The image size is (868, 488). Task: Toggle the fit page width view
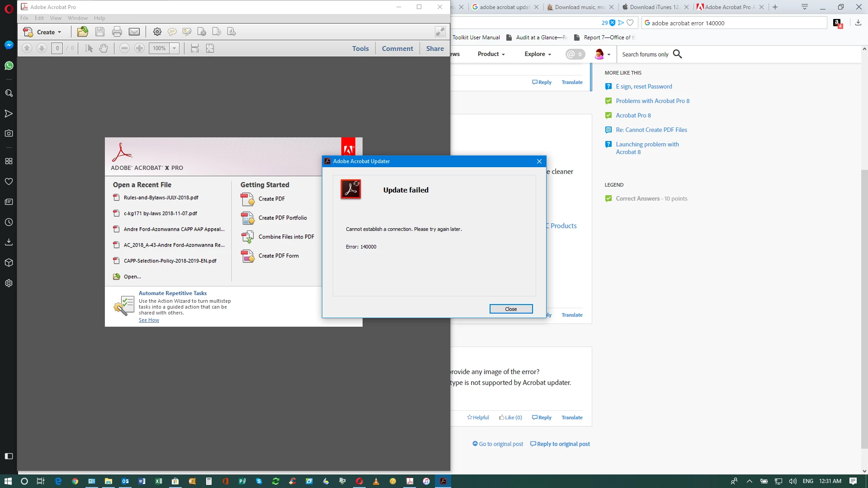click(x=195, y=48)
